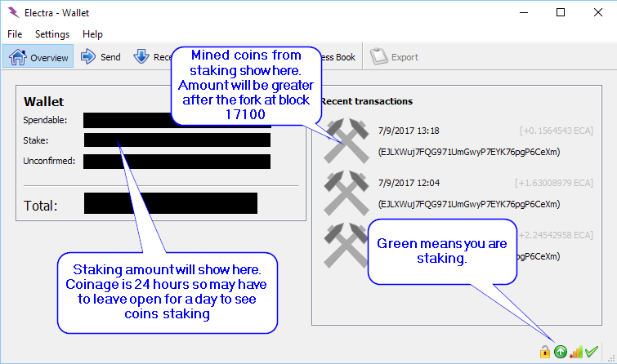Open the Receive coins tab
The image size is (617, 364).
tap(151, 57)
